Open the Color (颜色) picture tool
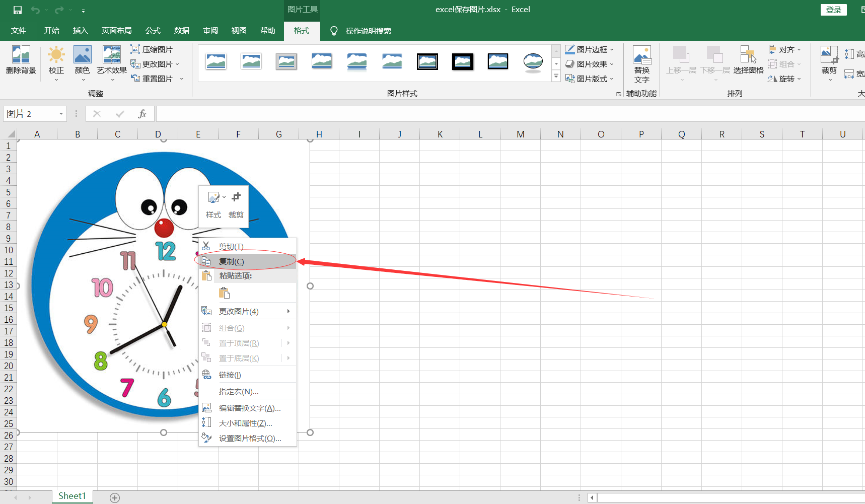 (x=82, y=63)
